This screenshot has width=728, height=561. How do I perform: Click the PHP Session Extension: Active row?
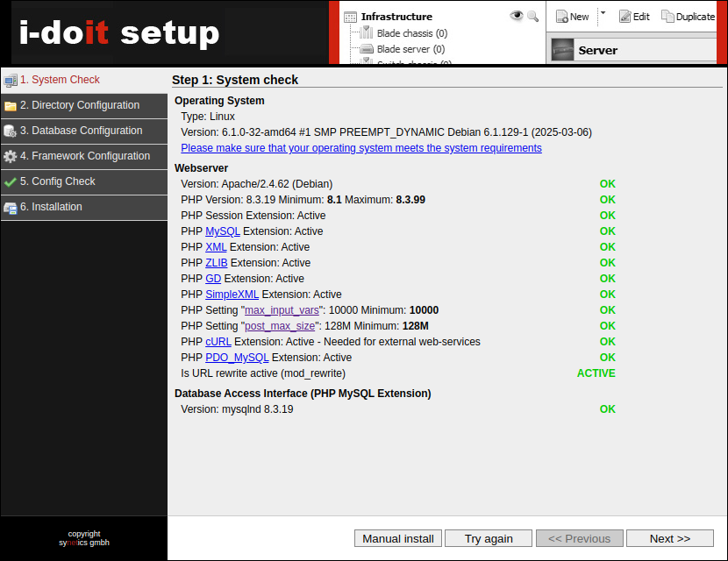(x=253, y=216)
